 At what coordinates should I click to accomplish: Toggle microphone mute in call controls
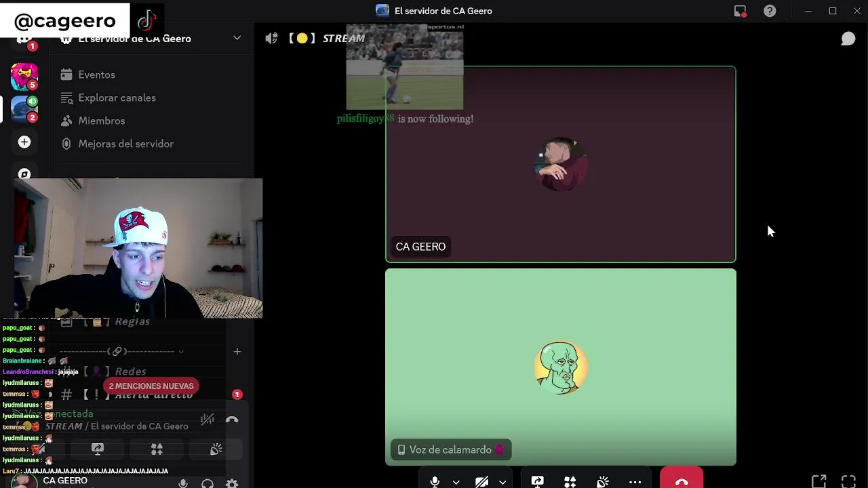[435, 481]
